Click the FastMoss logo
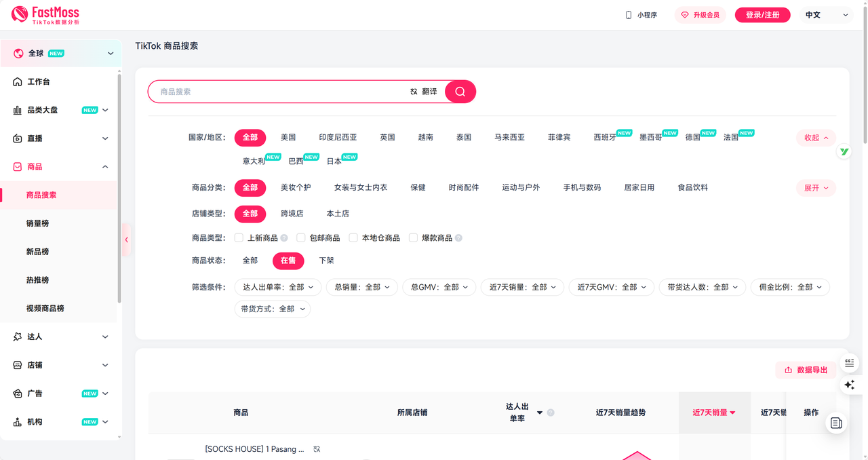Image resolution: width=868 pixels, height=460 pixels. [45, 15]
